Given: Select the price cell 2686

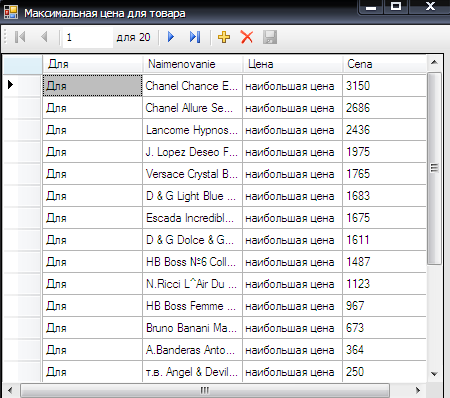Looking at the screenshot, I should tap(384, 108).
